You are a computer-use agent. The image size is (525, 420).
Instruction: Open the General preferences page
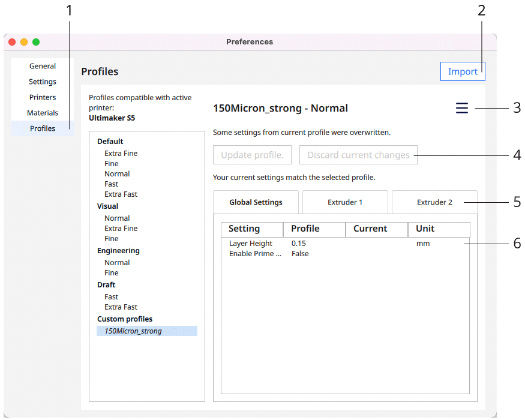click(x=43, y=66)
